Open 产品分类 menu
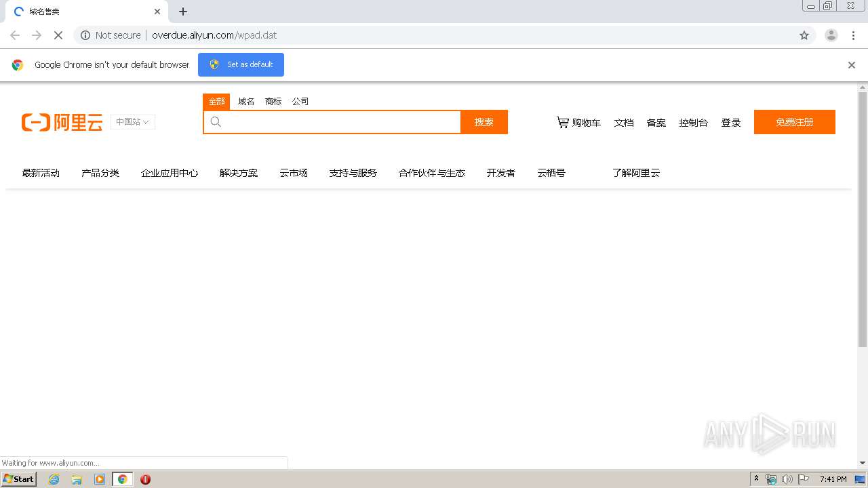The image size is (868, 488). 100,173
